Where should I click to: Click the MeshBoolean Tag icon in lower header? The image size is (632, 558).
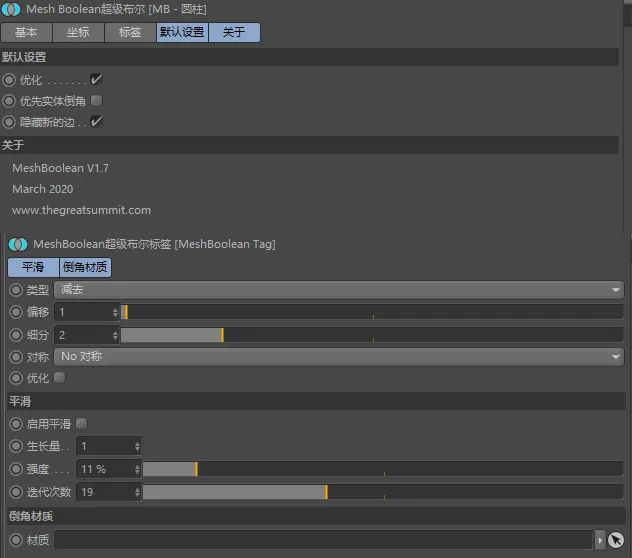coord(19,244)
